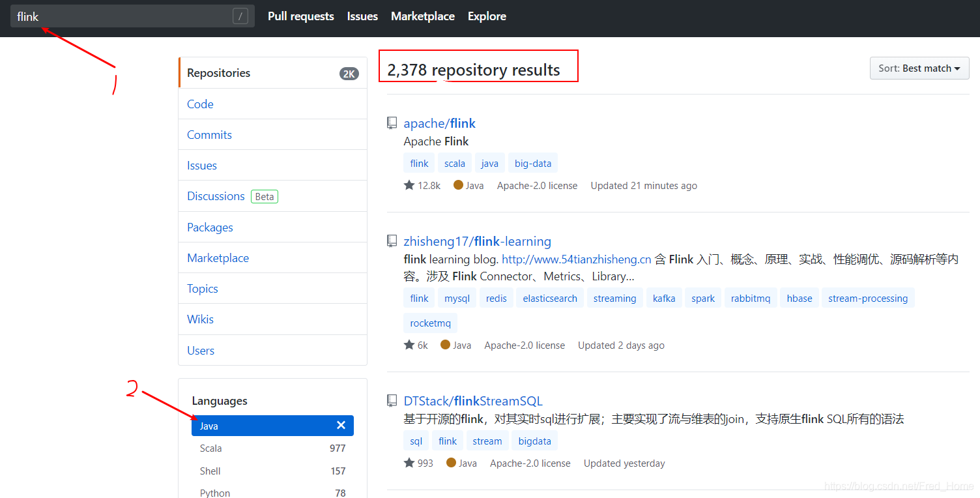The width and height of the screenshot is (980, 498).
Task: Click the repository icon beside apache/flink
Action: (x=392, y=123)
